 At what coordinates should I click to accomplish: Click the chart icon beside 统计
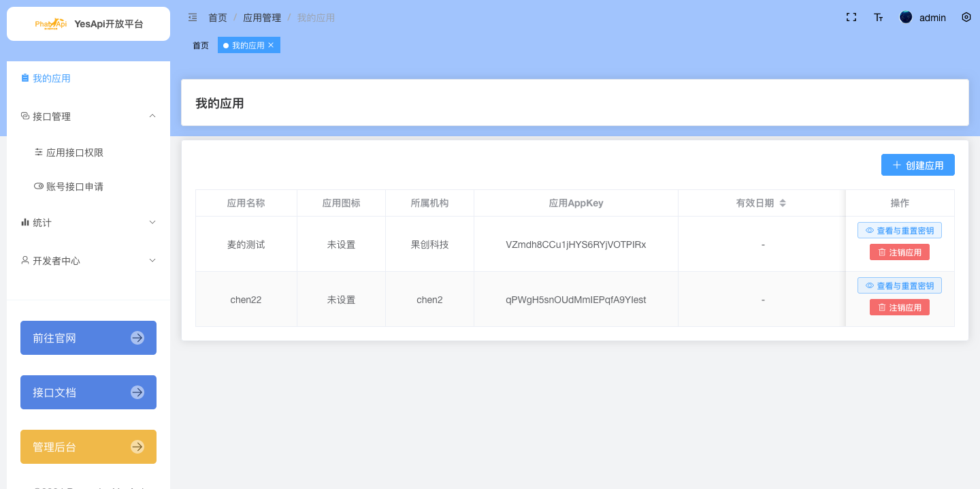click(25, 222)
